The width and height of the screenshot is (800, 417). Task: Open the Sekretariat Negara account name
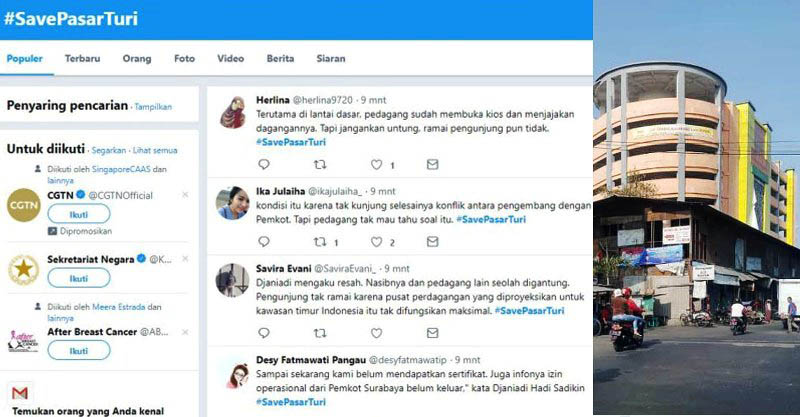tap(90, 259)
